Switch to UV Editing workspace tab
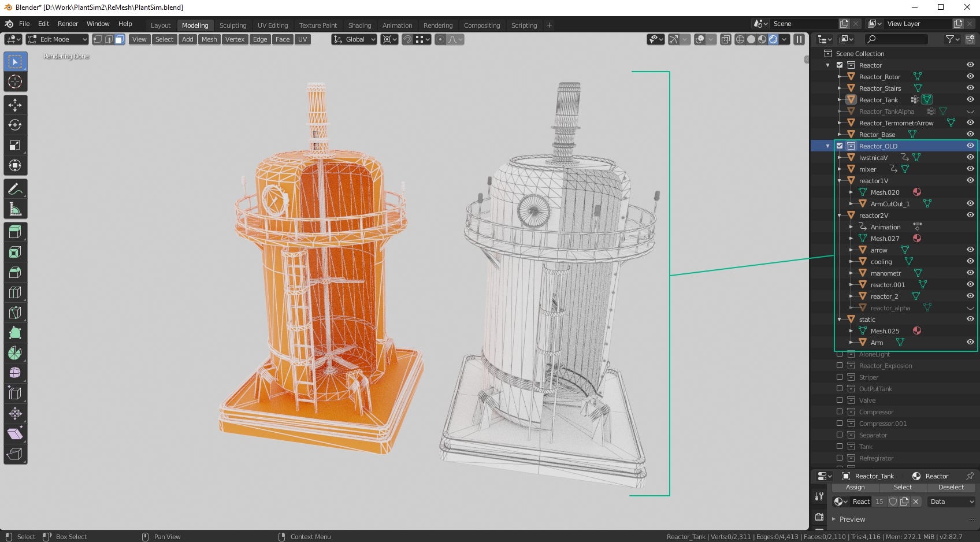Screen dimensions: 980x542 pos(272,25)
